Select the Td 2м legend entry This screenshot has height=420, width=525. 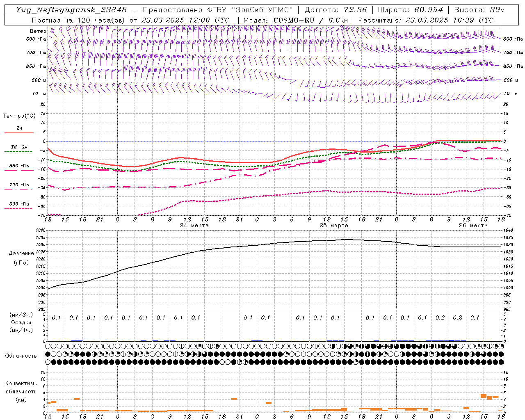click(x=19, y=147)
